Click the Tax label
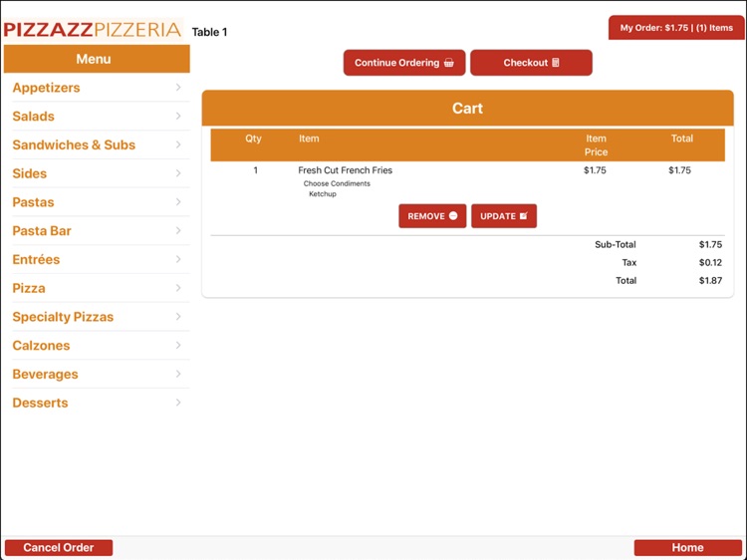Screen dimensions: 747x560 (x=628, y=263)
